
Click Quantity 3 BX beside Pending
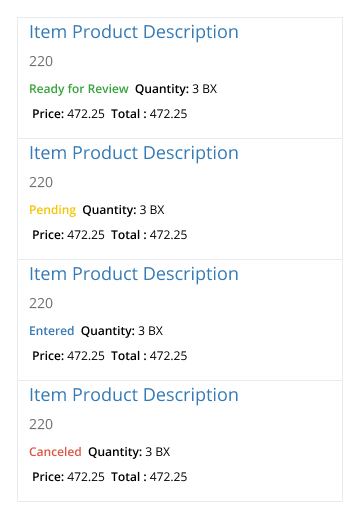123,210
